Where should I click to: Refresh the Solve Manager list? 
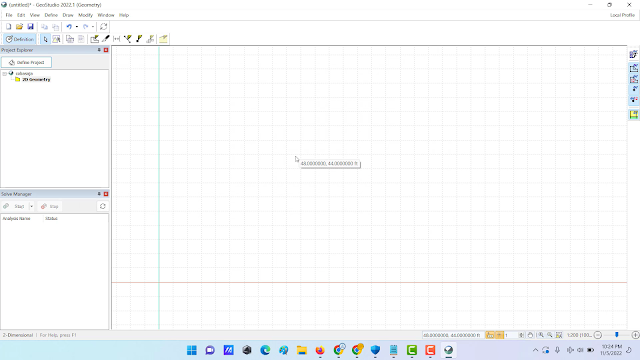[x=102, y=206]
